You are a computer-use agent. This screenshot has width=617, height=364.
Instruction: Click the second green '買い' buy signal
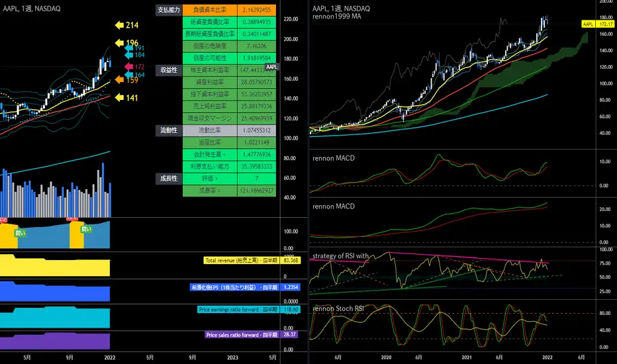86,229
